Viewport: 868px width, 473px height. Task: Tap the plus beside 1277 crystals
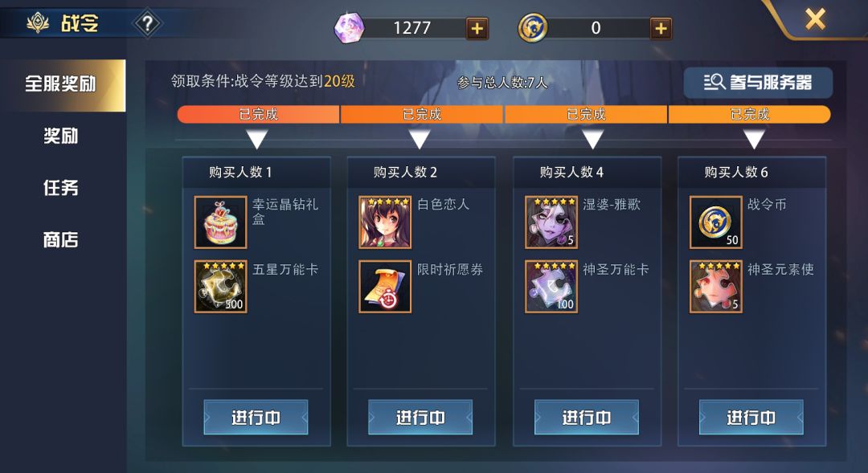coord(477,28)
